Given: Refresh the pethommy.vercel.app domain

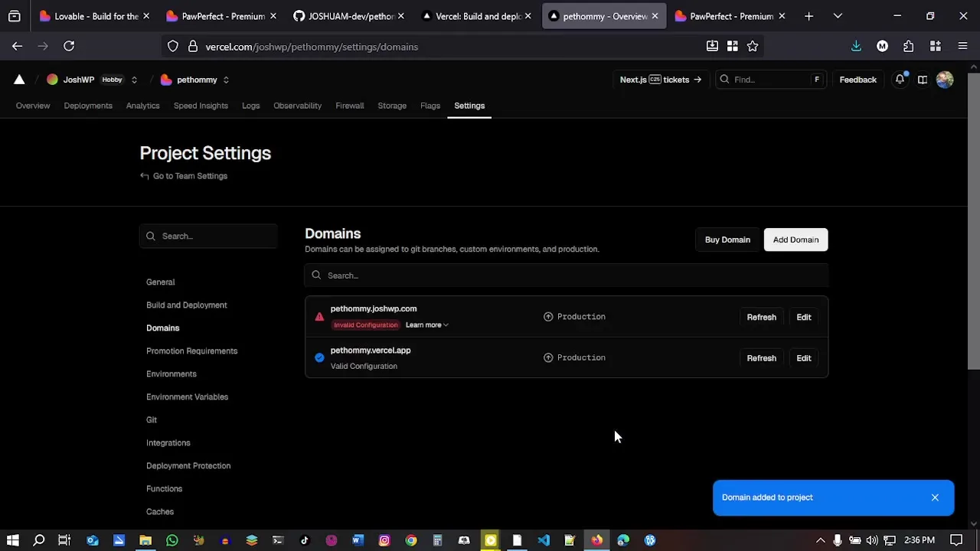Looking at the screenshot, I should [x=761, y=358].
